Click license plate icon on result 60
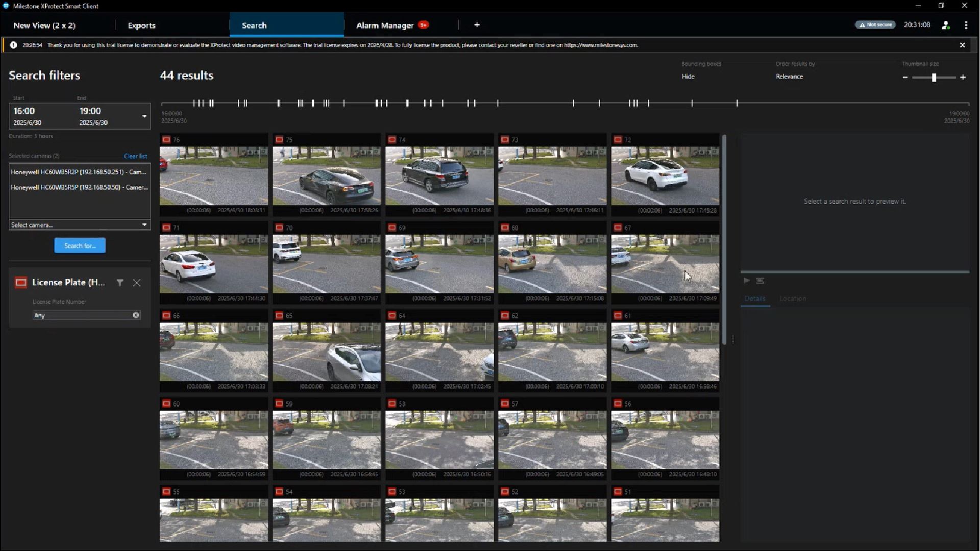This screenshot has height=551, width=980. (x=166, y=404)
